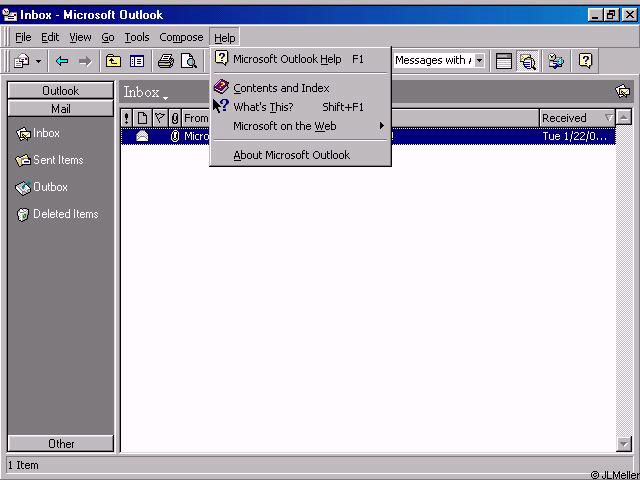Screen dimensions: 640x480
Task: Sort by Attachment column header
Action: (175, 118)
